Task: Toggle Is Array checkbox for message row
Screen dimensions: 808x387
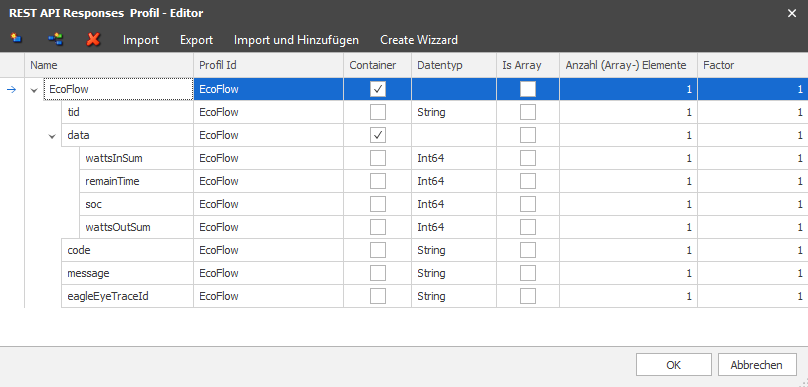Action: click(x=528, y=273)
